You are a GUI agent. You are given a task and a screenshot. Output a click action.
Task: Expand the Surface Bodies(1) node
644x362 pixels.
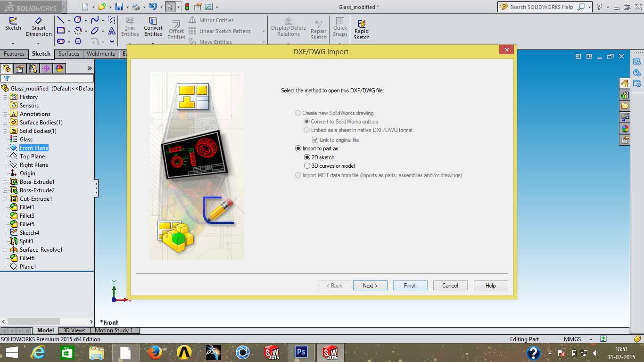(x=5, y=123)
